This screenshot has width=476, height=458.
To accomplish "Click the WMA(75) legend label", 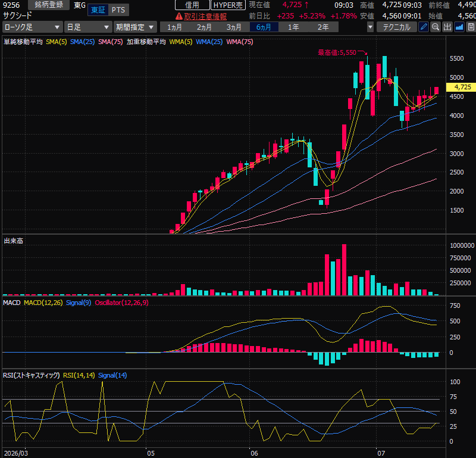I will coord(240,42).
